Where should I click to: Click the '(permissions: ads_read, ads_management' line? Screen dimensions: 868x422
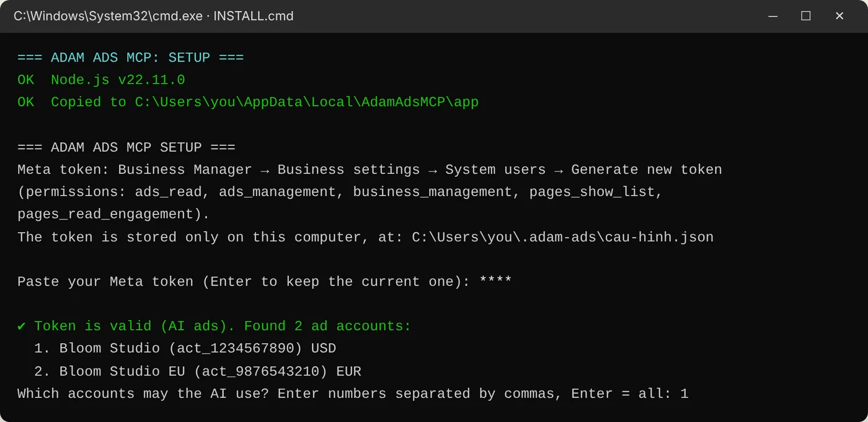[x=340, y=192]
